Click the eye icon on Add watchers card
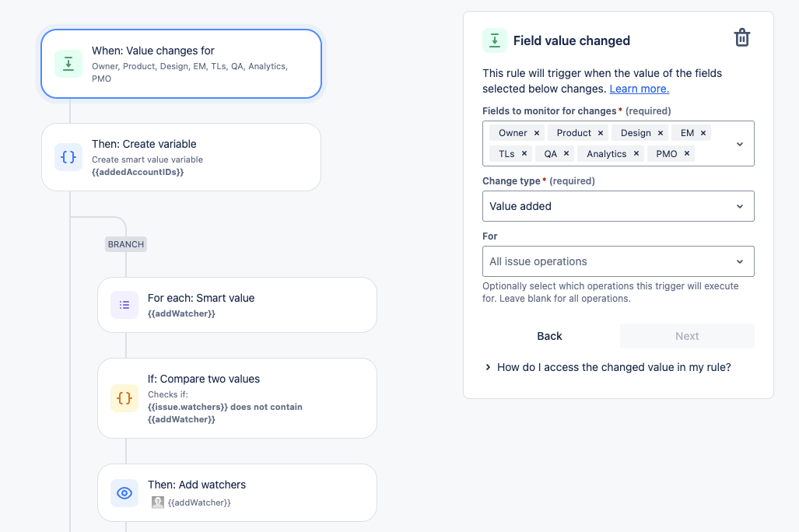This screenshot has height=532, width=799. (x=124, y=493)
